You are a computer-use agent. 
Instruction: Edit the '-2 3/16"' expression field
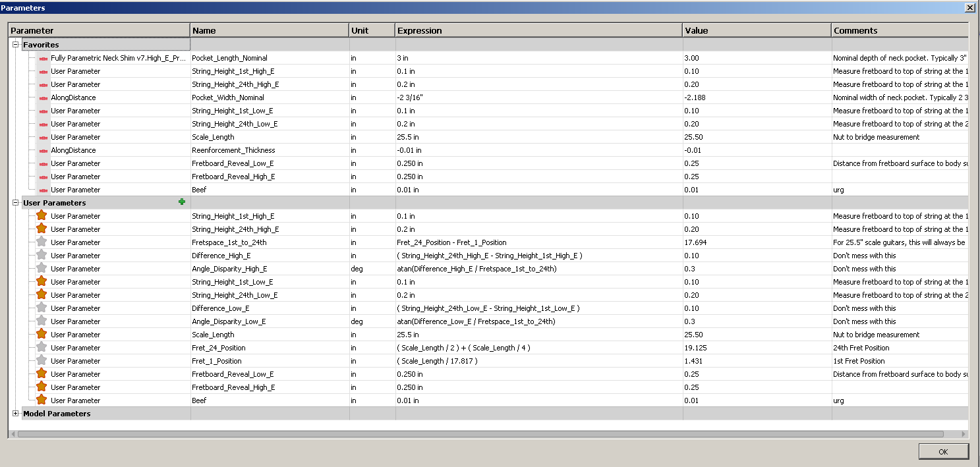(539, 97)
